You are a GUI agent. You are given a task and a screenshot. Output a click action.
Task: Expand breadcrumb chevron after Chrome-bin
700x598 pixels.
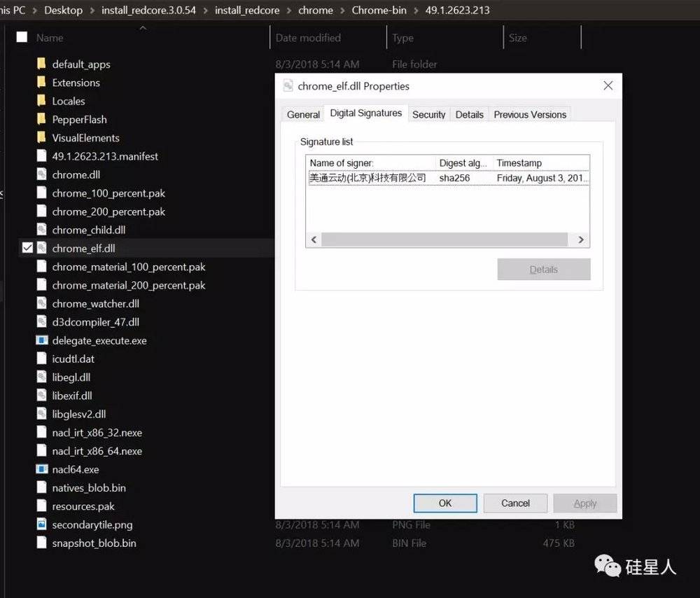point(416,11)
